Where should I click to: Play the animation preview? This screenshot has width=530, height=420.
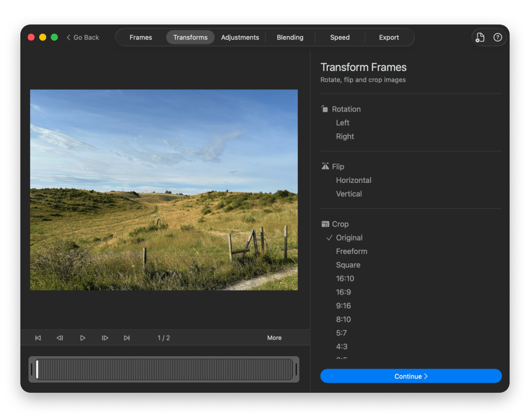83,338
